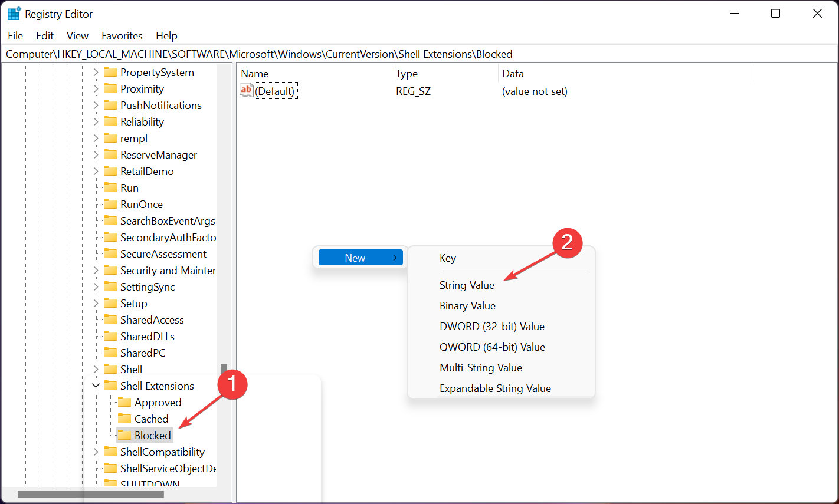Click the Blocked folder icon

pyautogui.click(x=124, y=436)
